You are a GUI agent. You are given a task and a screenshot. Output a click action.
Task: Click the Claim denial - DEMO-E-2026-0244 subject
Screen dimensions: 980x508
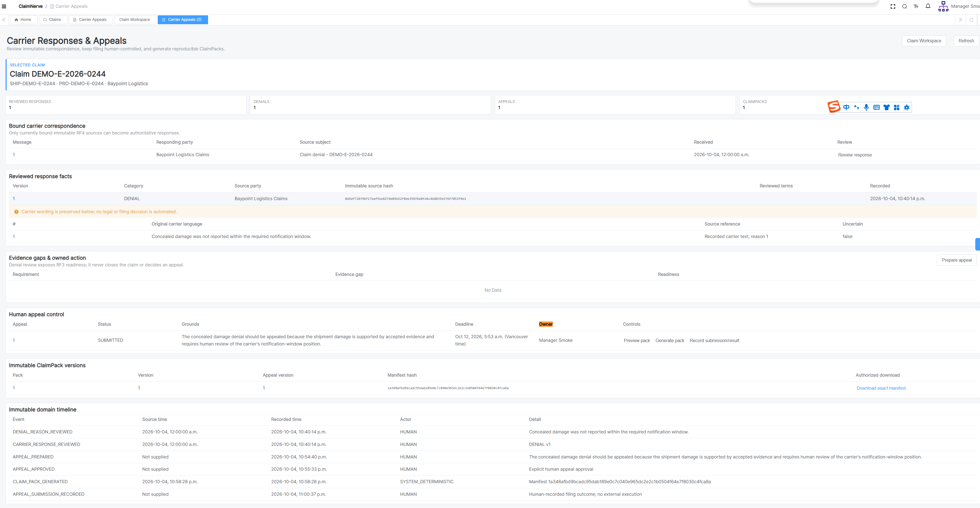[336, 154]
